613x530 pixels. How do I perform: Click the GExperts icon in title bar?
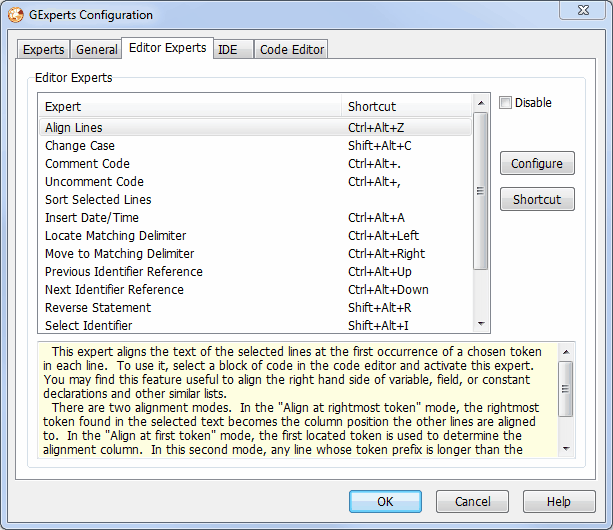(x=15, y=16)
